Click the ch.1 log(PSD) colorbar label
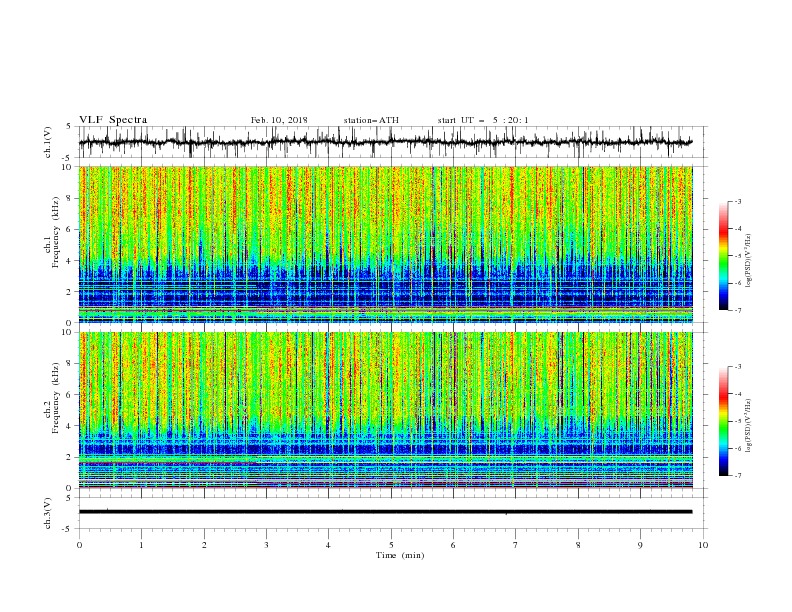 coord(748,261)
